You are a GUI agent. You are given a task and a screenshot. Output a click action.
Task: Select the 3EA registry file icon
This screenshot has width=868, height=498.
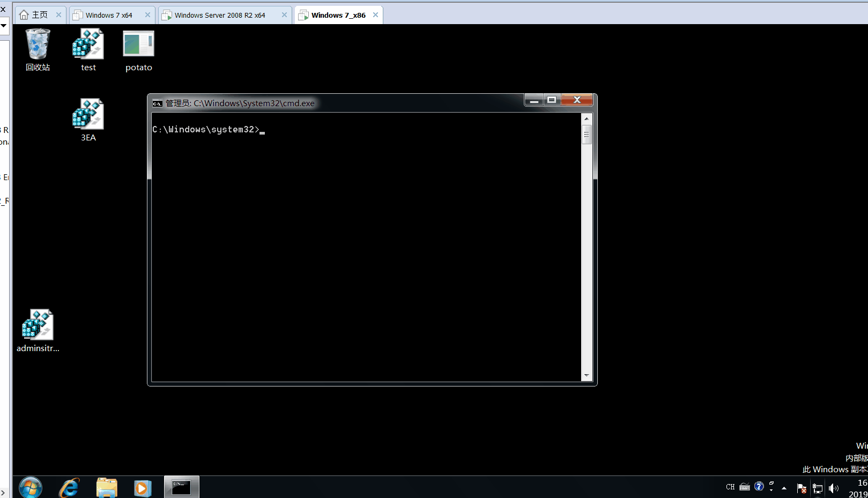(x=88, y=115)
